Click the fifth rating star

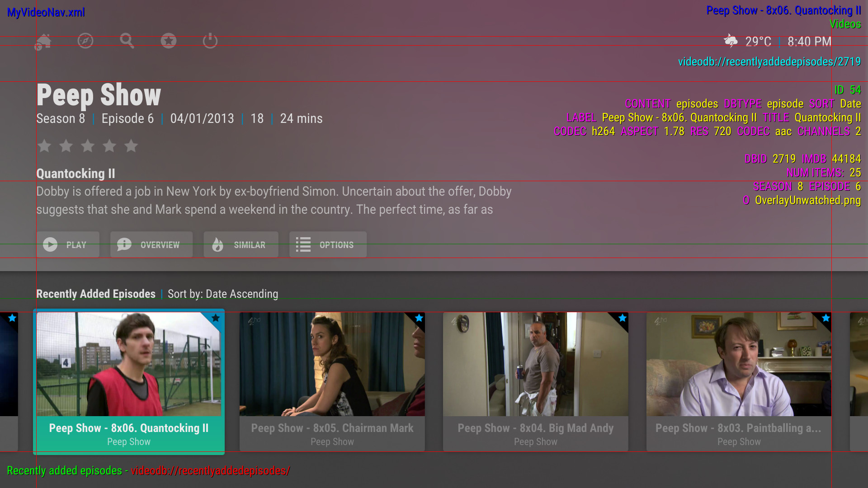click(131, 146)
